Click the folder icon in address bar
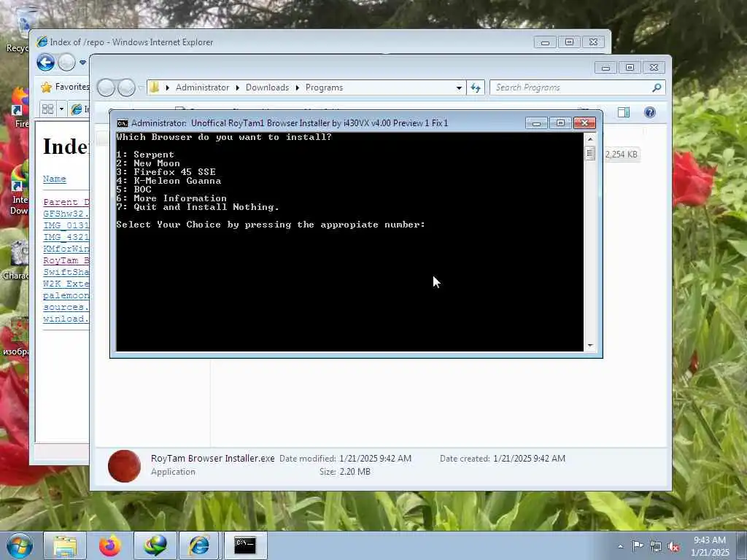The width and height of the screenshot is (747, 560). tap(154, 87)
